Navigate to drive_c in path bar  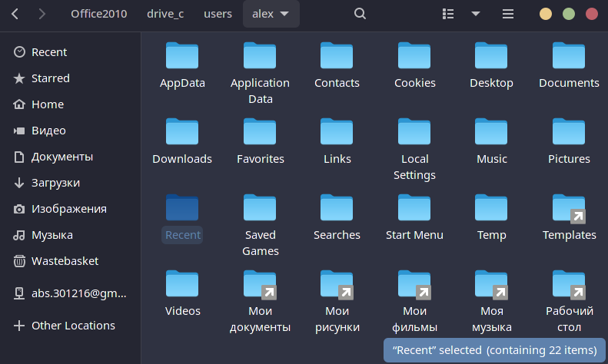click(165, 14)
